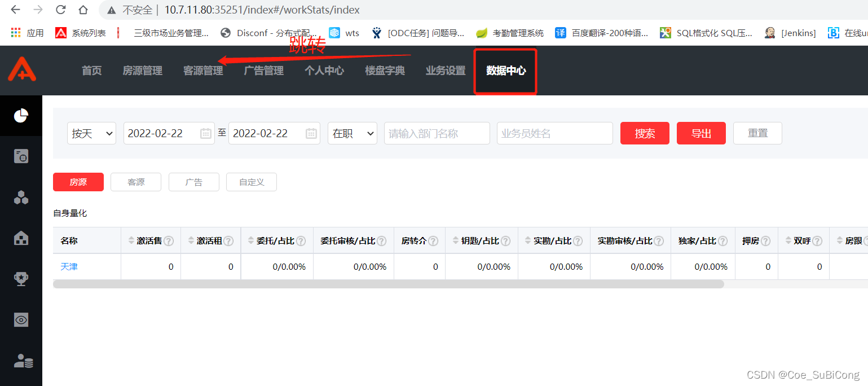Open the 应用 apps bookmark
868x386 pixels.
click(27, 33)
